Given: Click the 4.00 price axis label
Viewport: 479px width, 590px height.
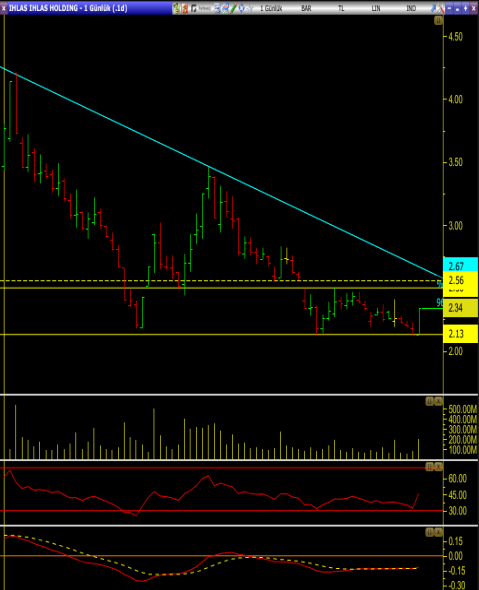Looking at the screenshot, I should [x=455, y=99].
